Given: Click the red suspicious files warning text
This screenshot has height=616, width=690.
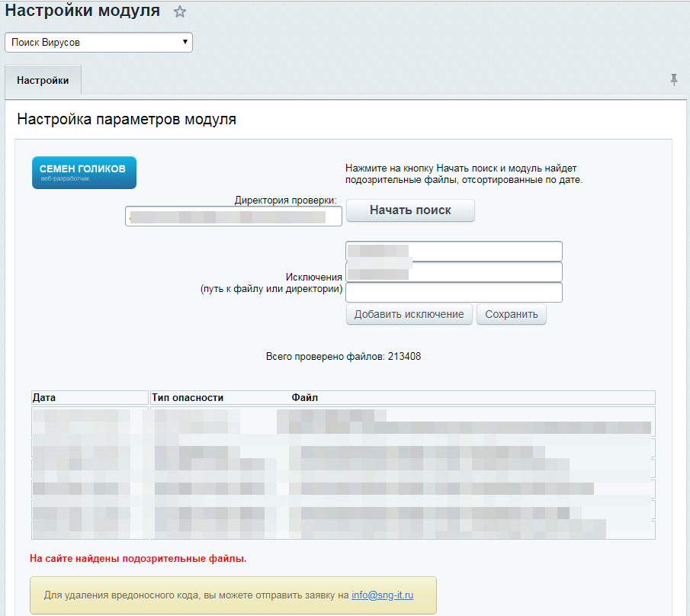Looking at the screenshot, I should click(138, 559).
